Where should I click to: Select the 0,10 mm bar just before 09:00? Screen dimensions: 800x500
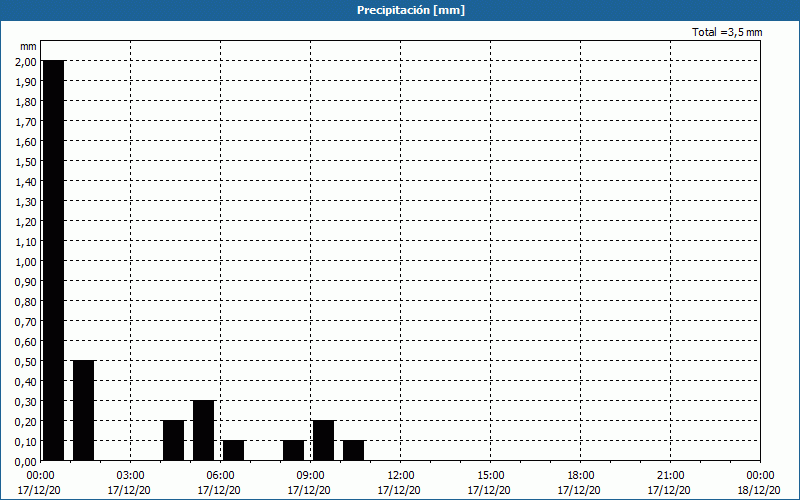(293, 451)
